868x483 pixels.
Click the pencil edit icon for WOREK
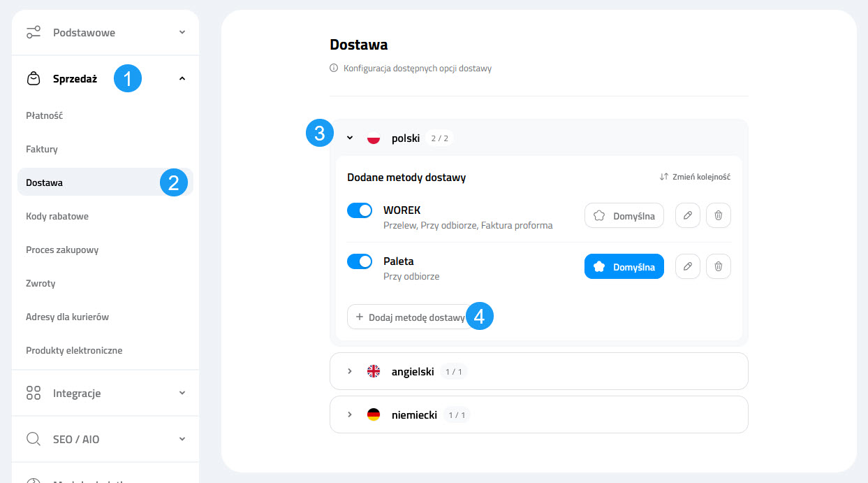click(687, 216)
